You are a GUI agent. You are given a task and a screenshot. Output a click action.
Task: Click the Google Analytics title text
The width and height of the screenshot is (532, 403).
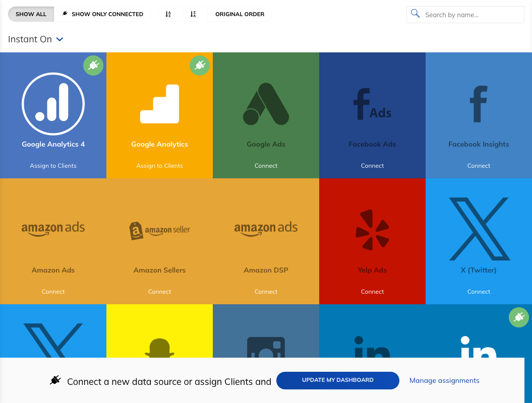pos(159,144)
